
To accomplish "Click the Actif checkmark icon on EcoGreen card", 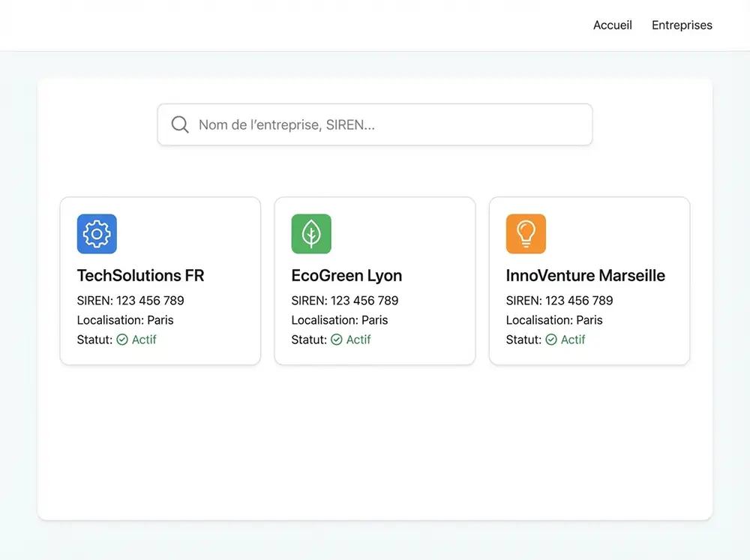I will tap(337, 340).
